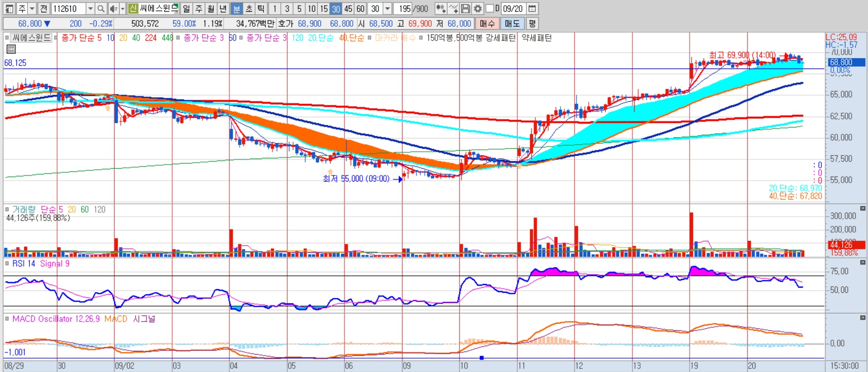This screenshot has height=372, width=868.
Task: Choose 3 minute interval button
Action: 287,9
